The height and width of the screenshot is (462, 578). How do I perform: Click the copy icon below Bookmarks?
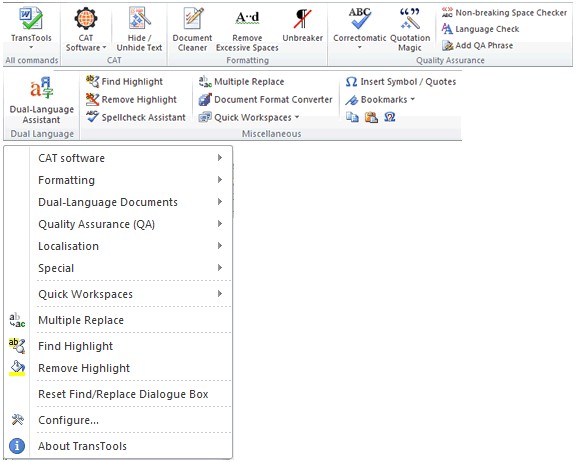click(352, 117)
